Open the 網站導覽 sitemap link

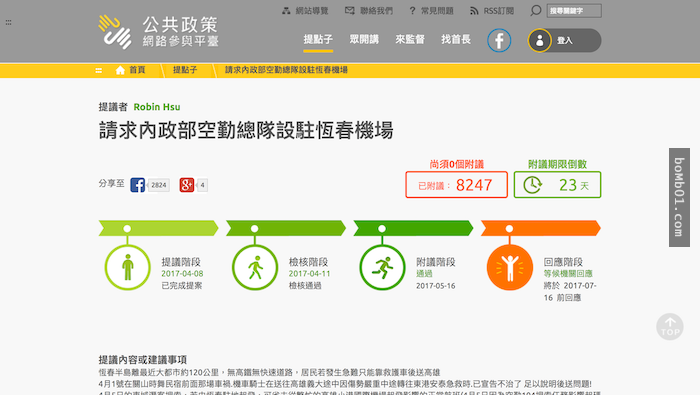click(x=306, y=11)
